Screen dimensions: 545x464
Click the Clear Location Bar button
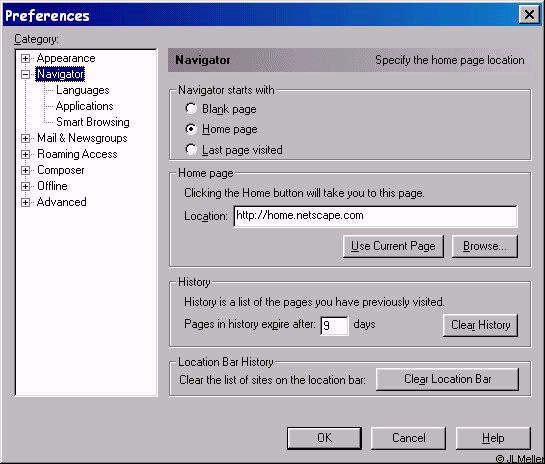[x=447, y=379]
